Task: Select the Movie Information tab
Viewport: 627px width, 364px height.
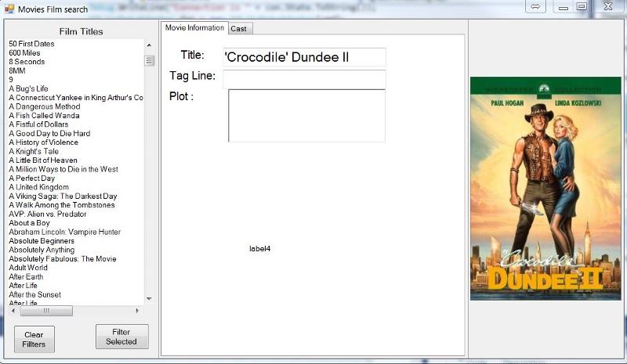Action: [194, 28]
